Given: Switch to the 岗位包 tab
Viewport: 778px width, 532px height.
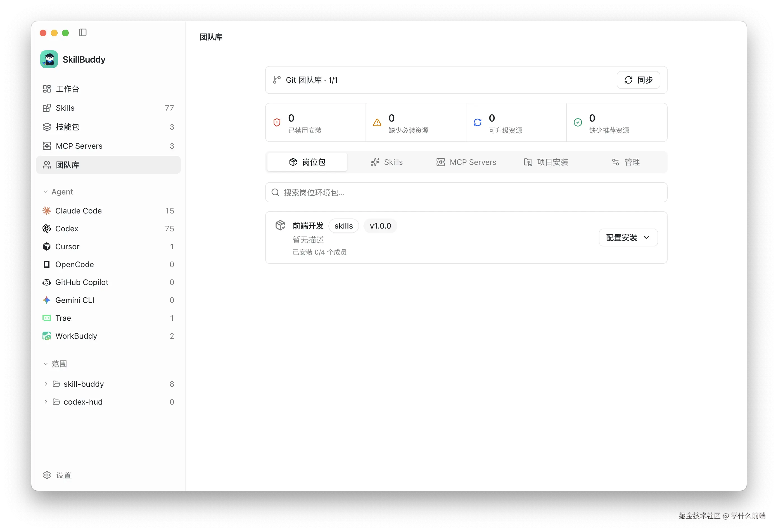Looking at the screenshot, I should (x=307, y=162).
